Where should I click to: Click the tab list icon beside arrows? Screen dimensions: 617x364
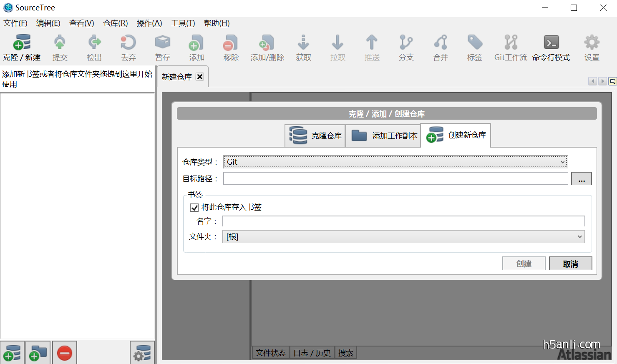tap(612, 81)
